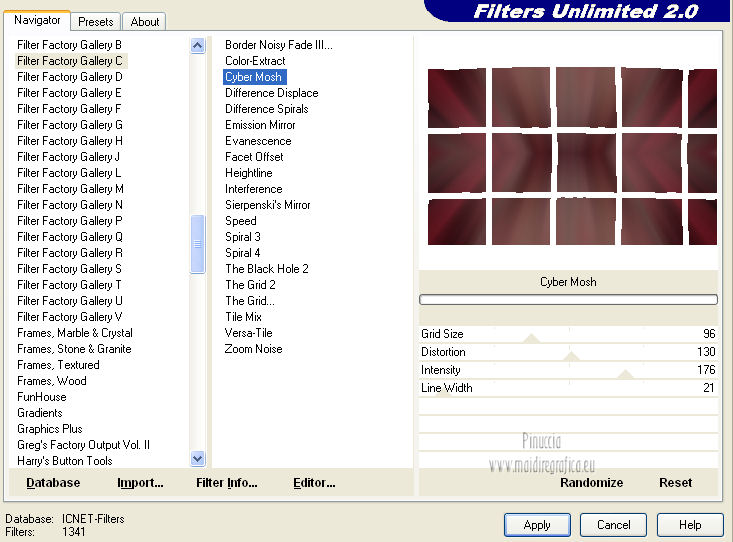Click the Database button
Screen dimensions: 733x542
coord(53,483)
